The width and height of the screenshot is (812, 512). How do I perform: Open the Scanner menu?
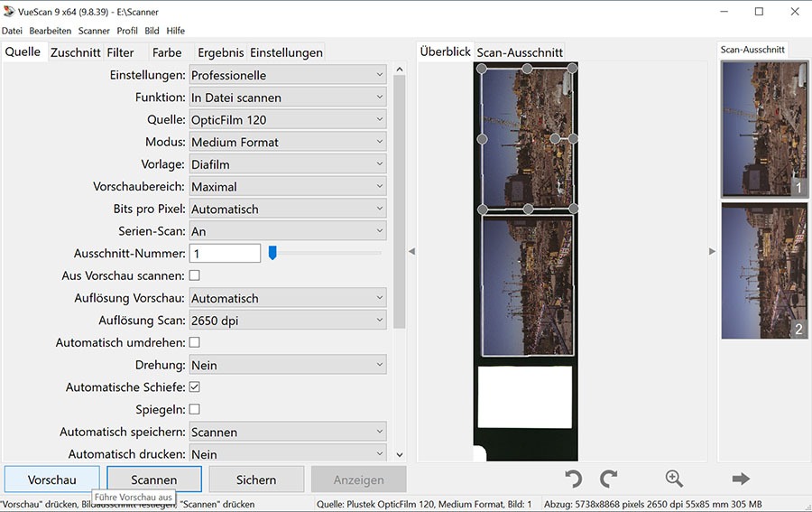tap(94, 31)
